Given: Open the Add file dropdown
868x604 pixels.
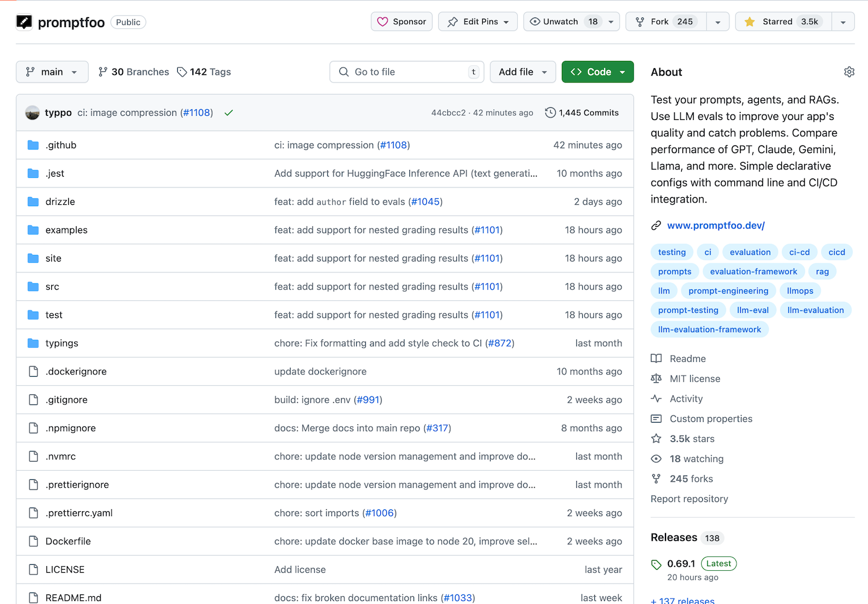Looking at the screenshot, I should 523,72.
